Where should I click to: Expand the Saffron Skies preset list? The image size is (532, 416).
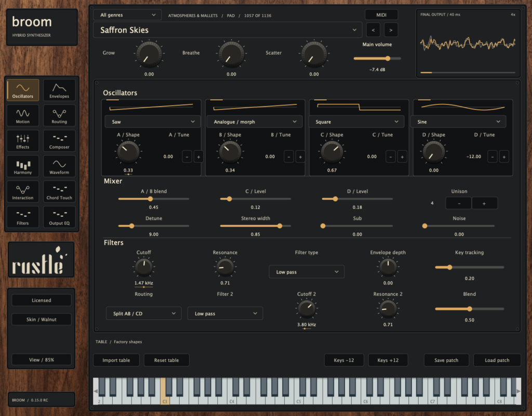(228, 30)
